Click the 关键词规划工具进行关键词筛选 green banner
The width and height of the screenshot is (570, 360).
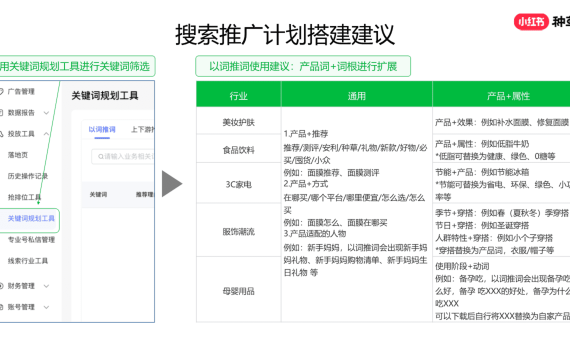pyautogui.click(x=77, y=66)
